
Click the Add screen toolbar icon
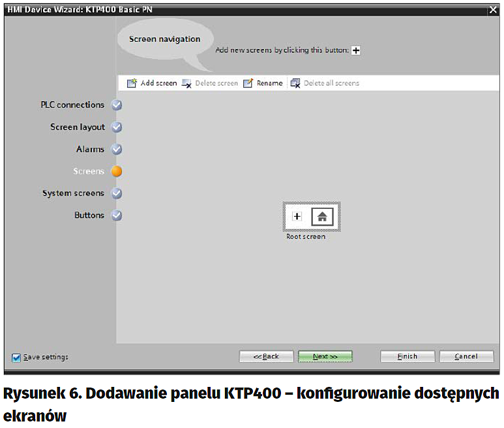pos(132,84)
